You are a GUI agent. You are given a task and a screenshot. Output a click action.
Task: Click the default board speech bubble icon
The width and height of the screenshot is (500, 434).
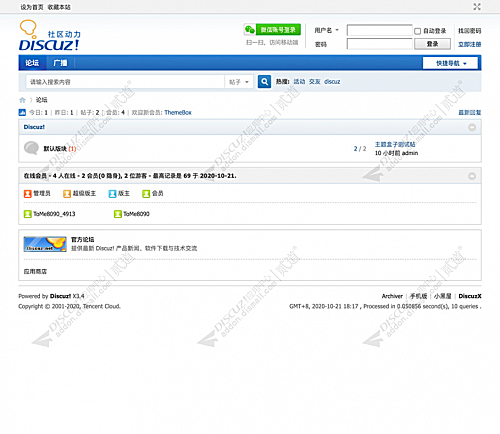tap(31, 148)
